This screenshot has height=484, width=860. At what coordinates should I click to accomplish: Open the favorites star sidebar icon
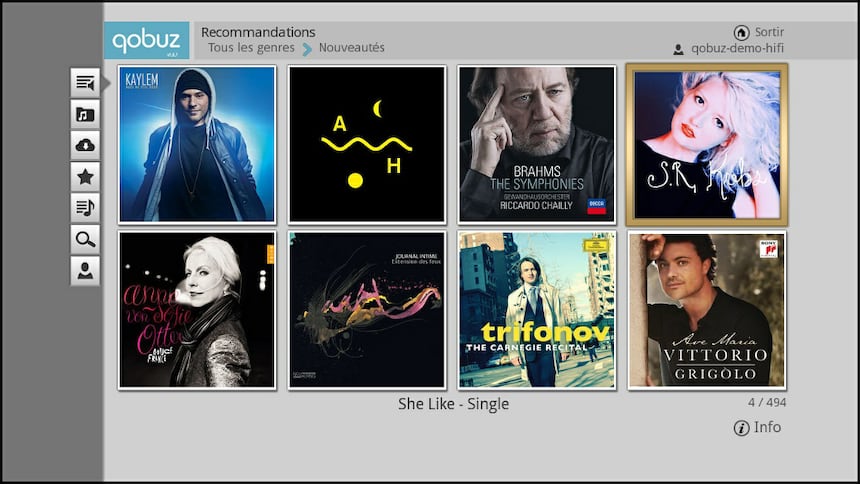pyautogui.click(x=85, y=177)
